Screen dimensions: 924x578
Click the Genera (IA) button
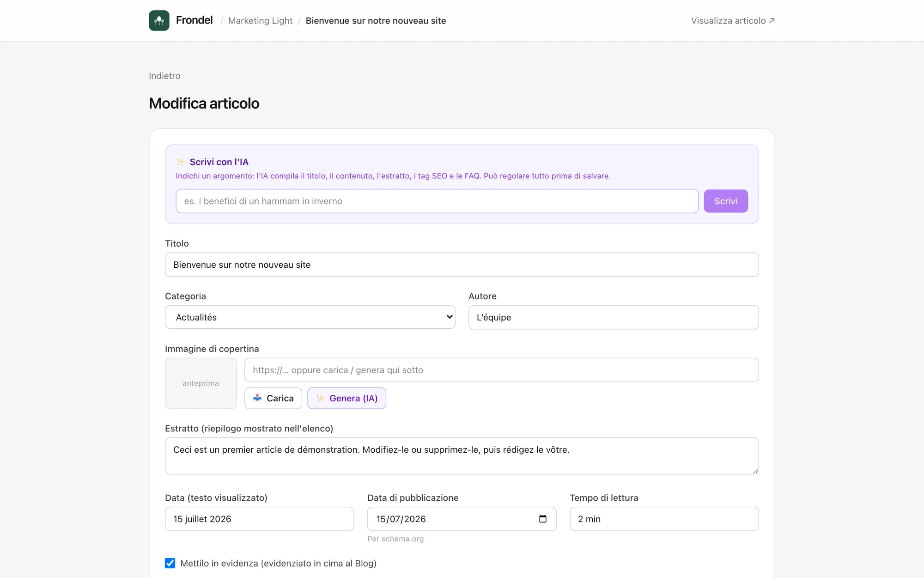346,398
